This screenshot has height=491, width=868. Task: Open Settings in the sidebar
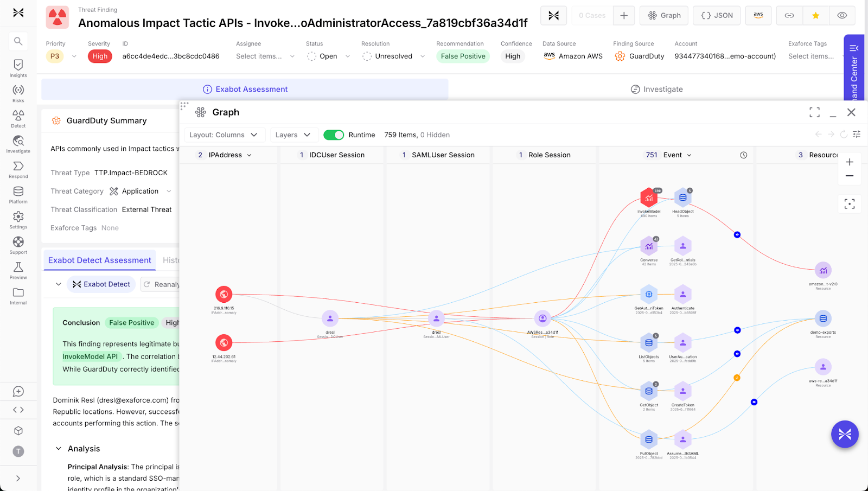pos(18,220)
